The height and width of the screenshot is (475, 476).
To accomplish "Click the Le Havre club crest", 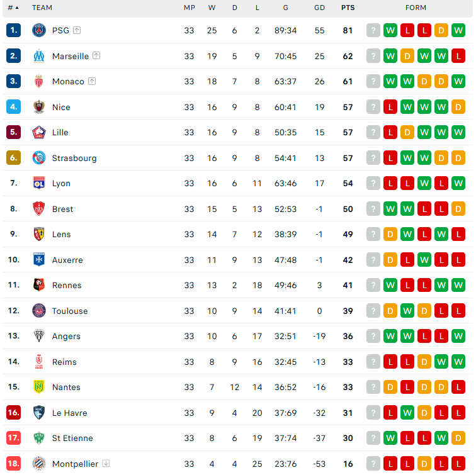I will (39, 413).
